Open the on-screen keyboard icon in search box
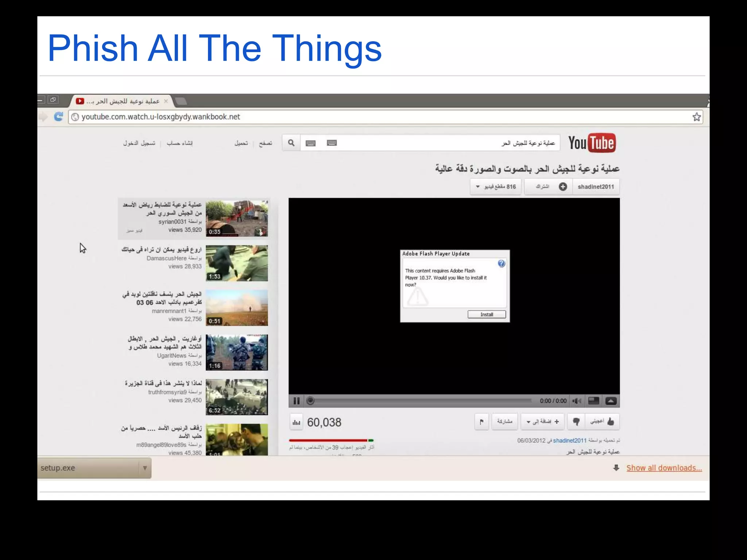747x560 pixels. (x=311, y=143)
